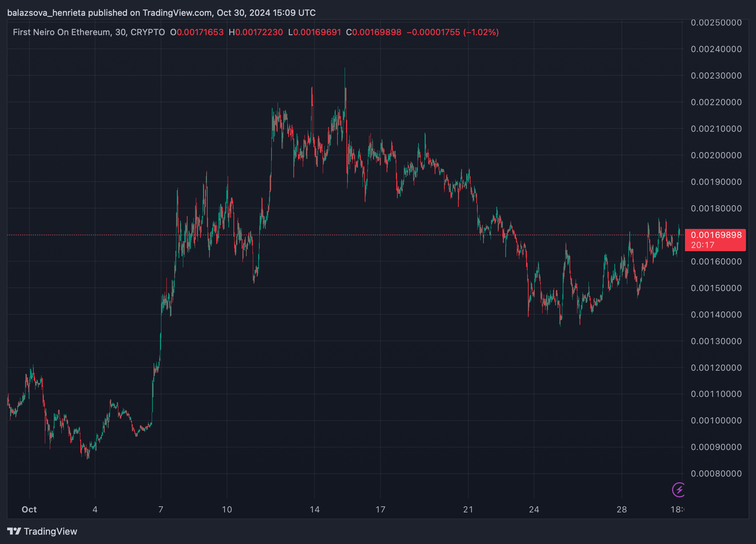Click the 14 date label on time axis
The height and width of the screenshot is (544, 756).
coord(315,510)
